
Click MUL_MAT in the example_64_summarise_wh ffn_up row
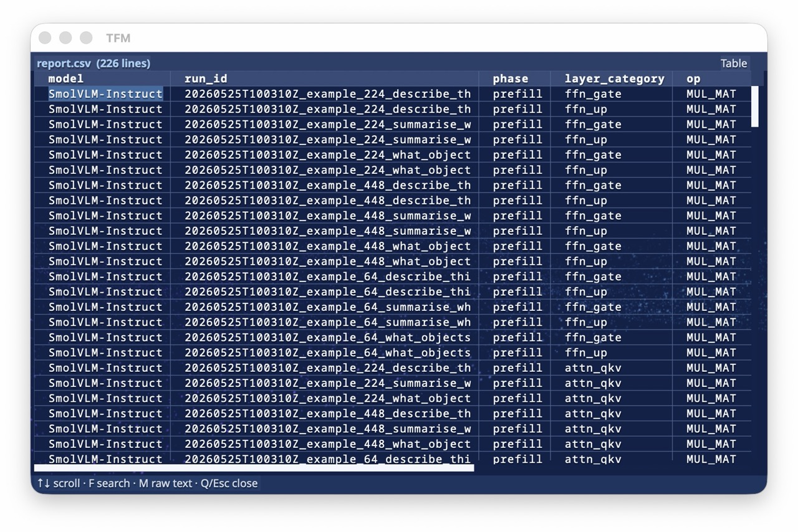pos(711,322)
